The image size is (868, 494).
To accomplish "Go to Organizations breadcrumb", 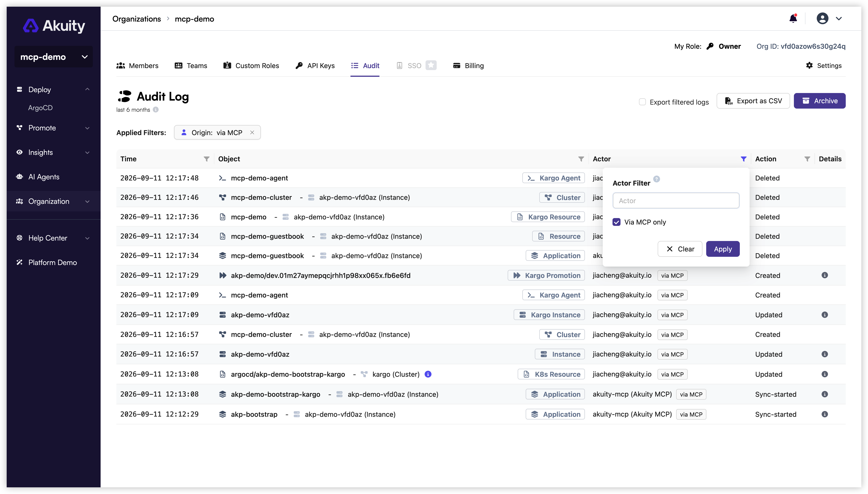I will coord(136,19).
